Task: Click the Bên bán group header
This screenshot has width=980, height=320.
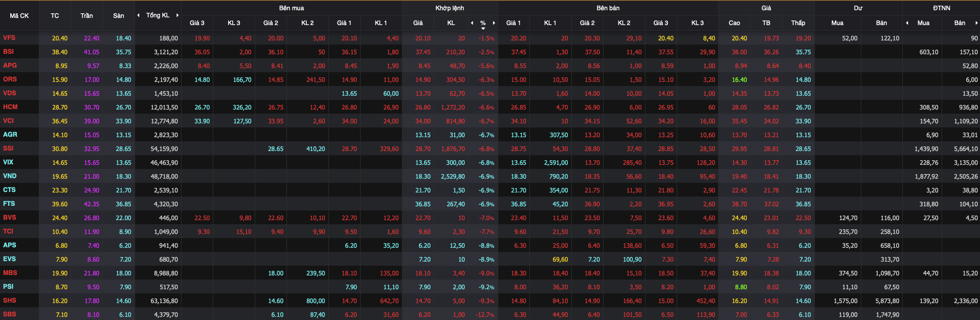Action: point(608,8)
